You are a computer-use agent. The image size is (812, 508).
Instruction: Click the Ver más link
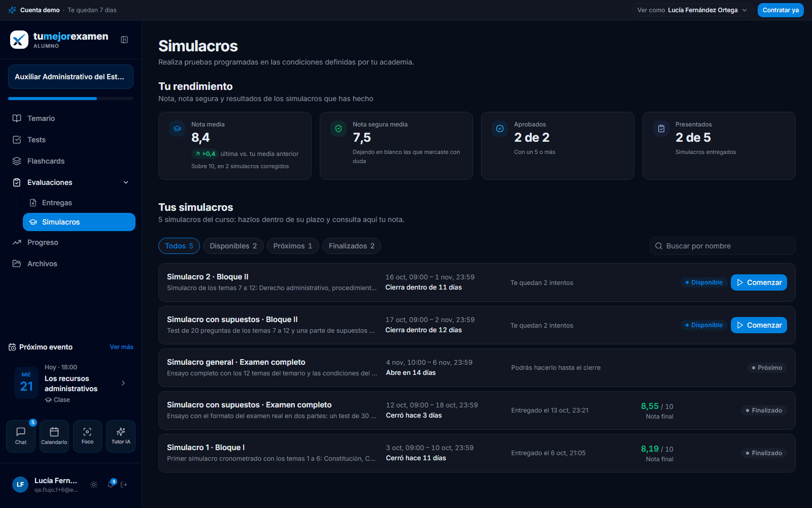coord(121,347)
